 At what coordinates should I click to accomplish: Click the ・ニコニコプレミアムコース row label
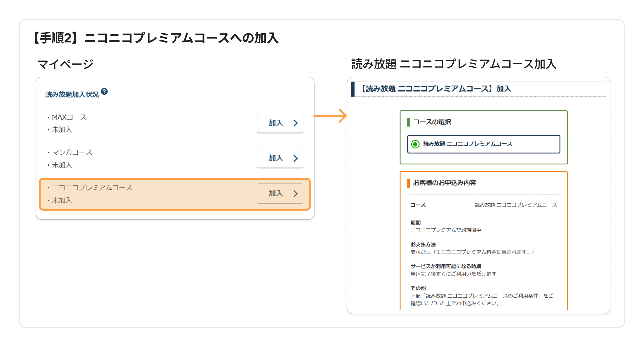(90, 187)
